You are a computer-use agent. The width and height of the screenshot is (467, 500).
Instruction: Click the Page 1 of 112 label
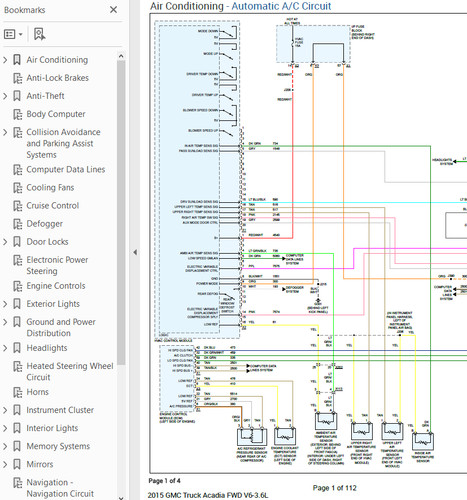pos(335,488)
